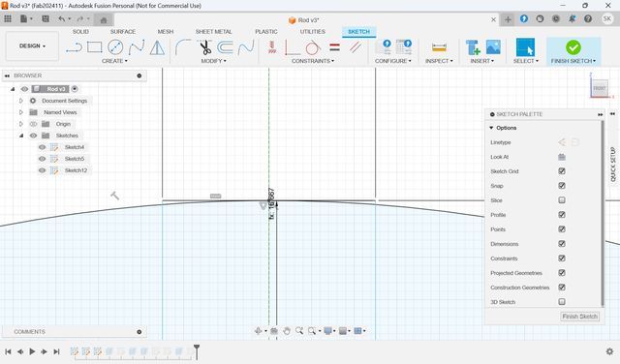The image size is (620, 364).
Task: Switch to the SHEET METAL tab
Action: [x=213, y=32]
